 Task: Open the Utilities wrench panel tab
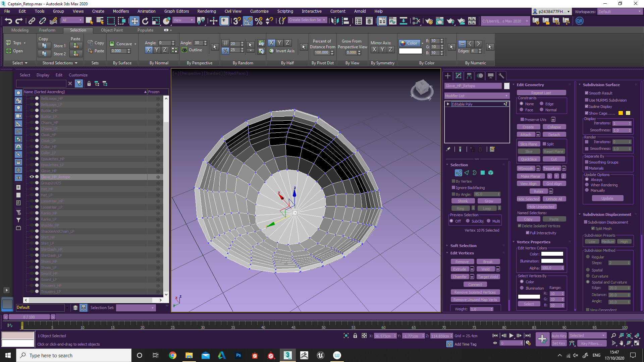pos(501,76)
